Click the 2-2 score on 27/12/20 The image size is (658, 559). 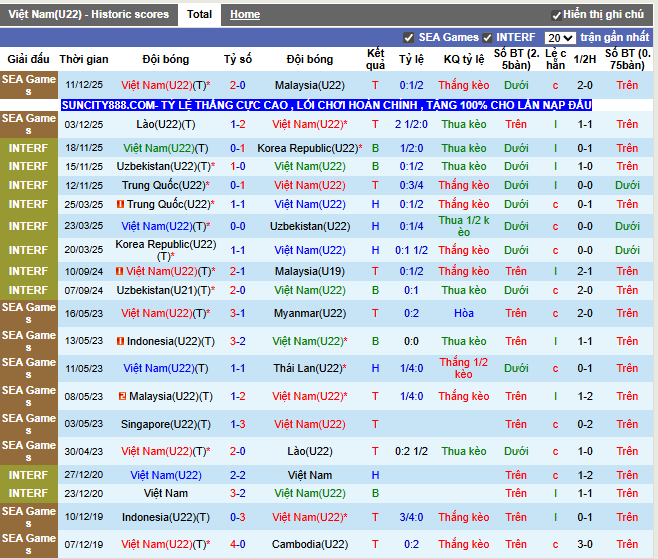pos(238,475)
